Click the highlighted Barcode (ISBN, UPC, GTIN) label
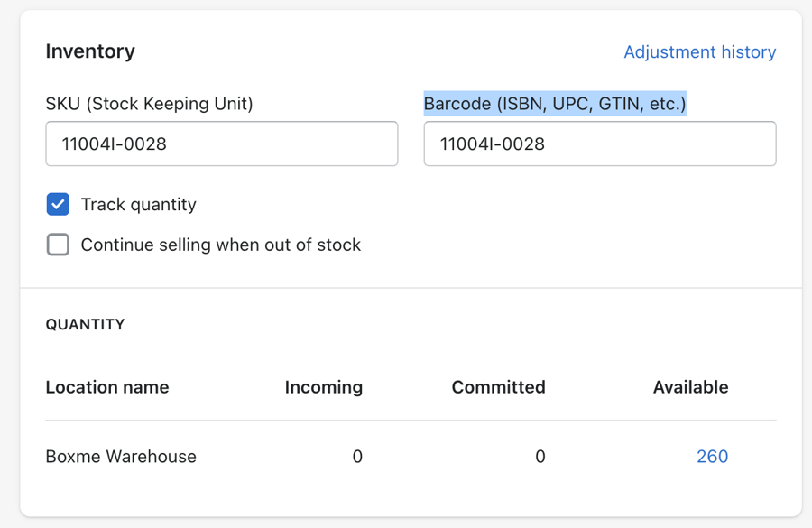The image size is (812, 528). [555, 104]
